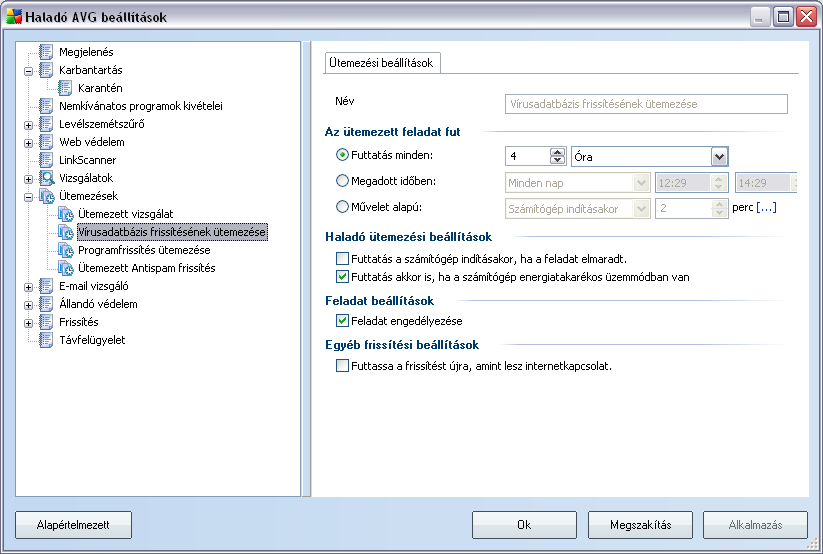The width and height of the screenshot is (823, 554).
Task: Click the Vírusadatbázis frissítésének ütemezése icon
Action: pos(66,232)
